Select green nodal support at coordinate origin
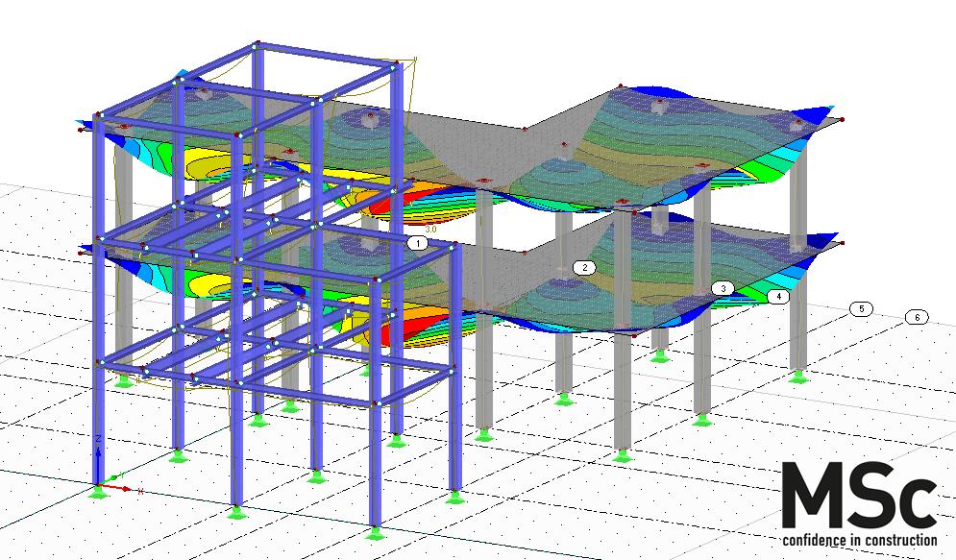Viewport: 956px width, 560px height. coord(98,492)
